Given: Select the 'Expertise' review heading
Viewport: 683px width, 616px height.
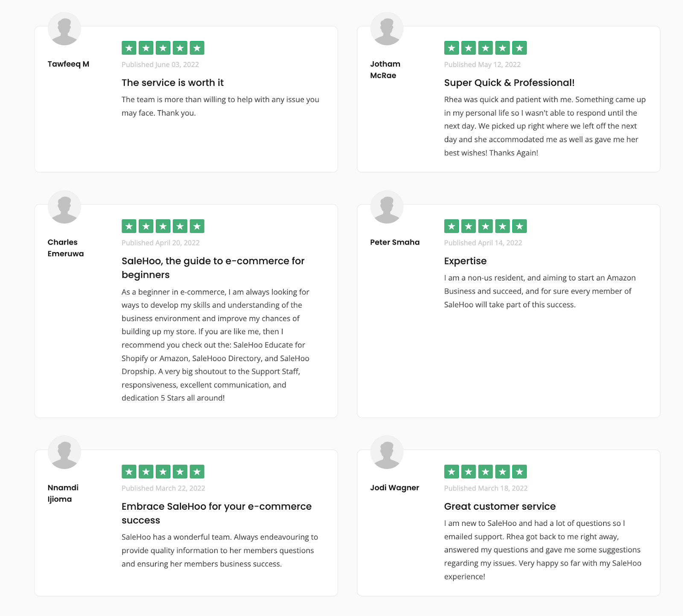Looking at the screenshot, I should point(465,261).
